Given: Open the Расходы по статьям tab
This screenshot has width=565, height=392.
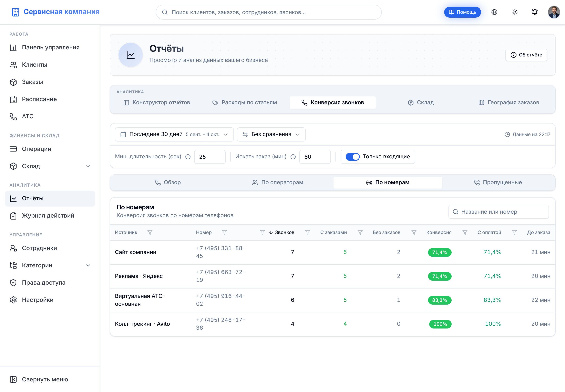Looking at the screenshot, I should point(245,103).
